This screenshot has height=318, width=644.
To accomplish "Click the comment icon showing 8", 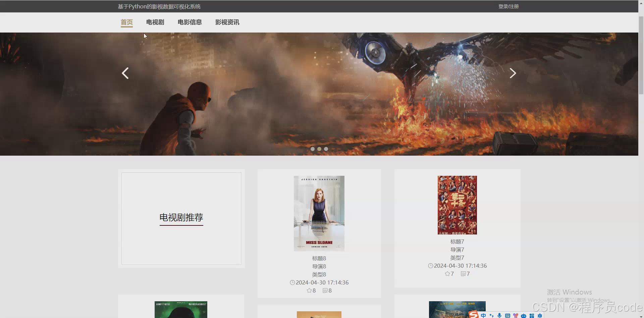I will (x=325, y=290).
